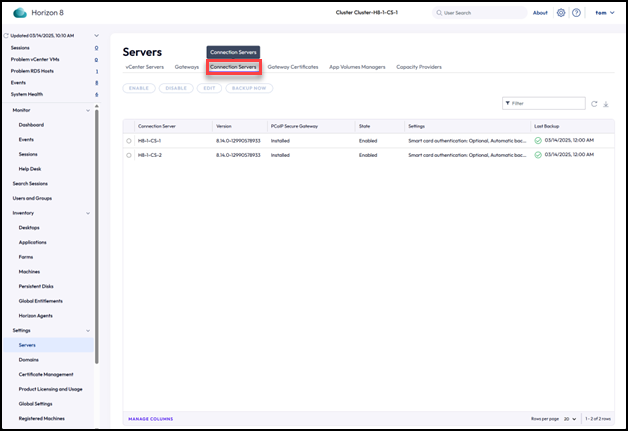
Task: Select the H8-1-CS-1 radio button
Action: pyautogui.click(x=129, y=141)
